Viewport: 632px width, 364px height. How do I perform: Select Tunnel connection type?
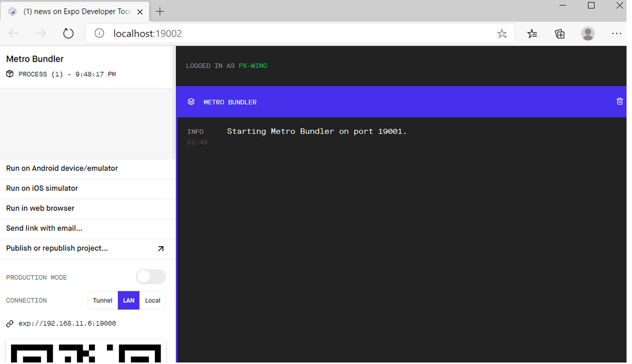(x=103, y=300)
